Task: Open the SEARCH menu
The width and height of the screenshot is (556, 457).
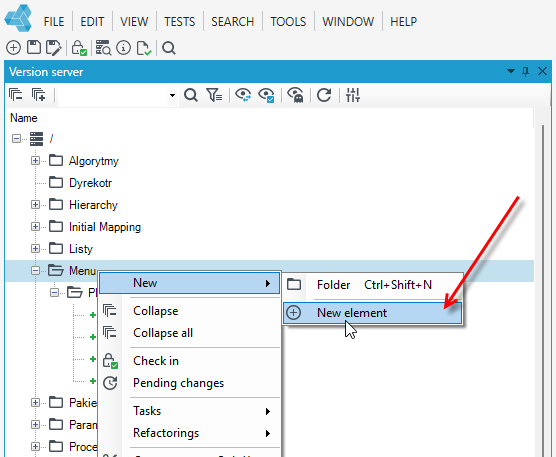Action: pyautogui.click(x=233, y=22)
